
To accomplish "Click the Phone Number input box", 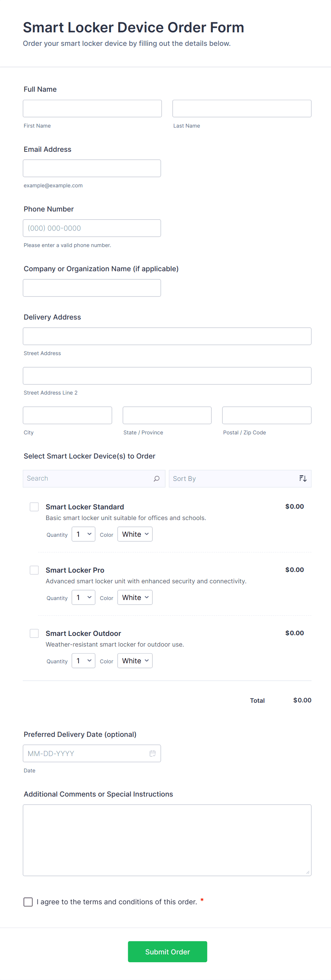I will (x=92, y=228).
